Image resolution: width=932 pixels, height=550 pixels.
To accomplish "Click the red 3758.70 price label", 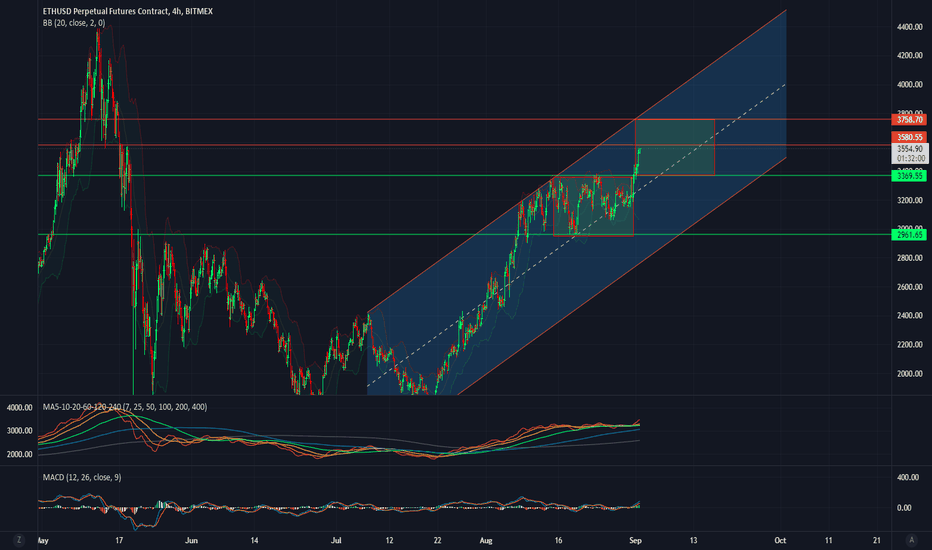I will click(x=909, y=120).
